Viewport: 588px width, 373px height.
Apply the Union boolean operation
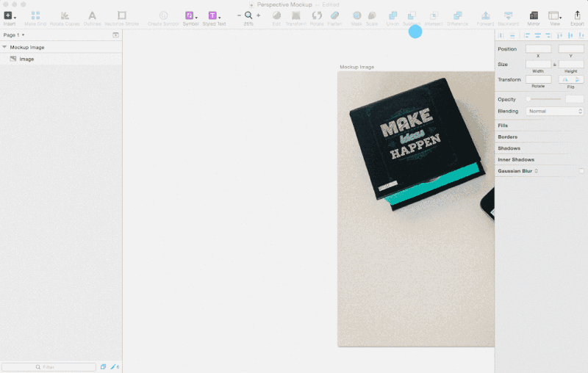point(392,15)
